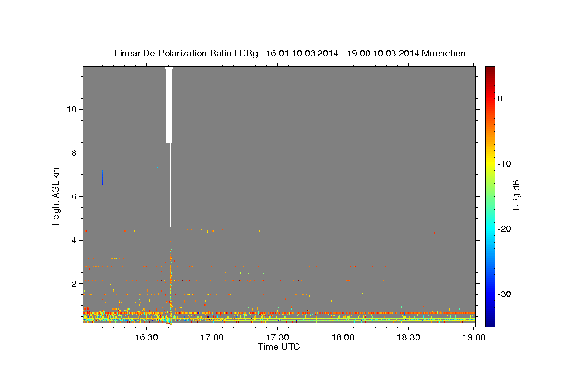
Task: Click the 'LDRg dB' colorbar label
Action: click(515, 197)
